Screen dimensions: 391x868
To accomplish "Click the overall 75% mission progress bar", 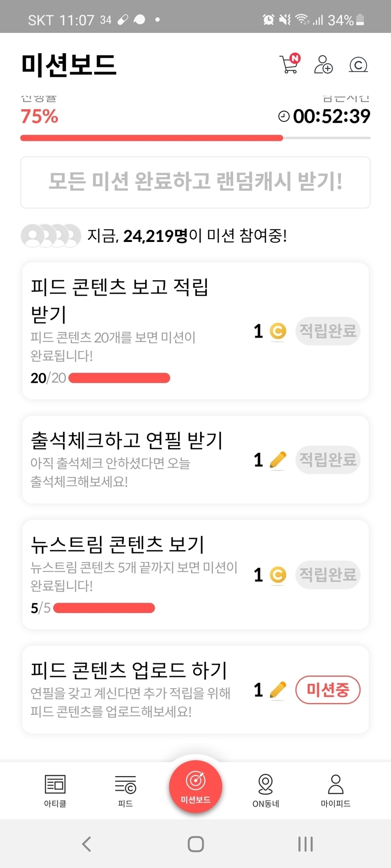I will 195,138.
